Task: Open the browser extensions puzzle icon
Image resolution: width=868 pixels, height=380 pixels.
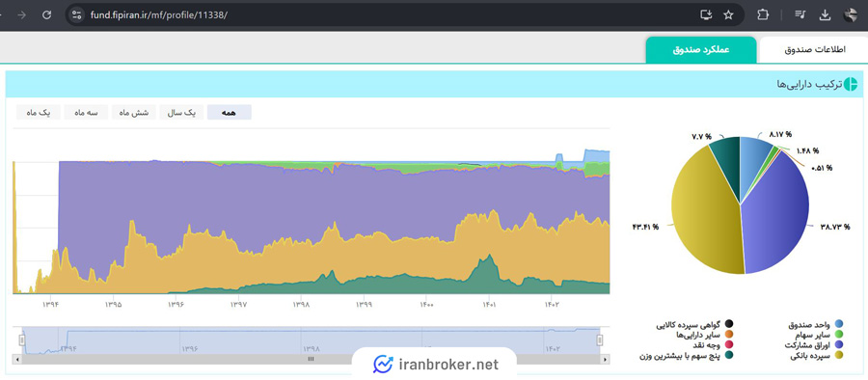Action: [764, 15]
